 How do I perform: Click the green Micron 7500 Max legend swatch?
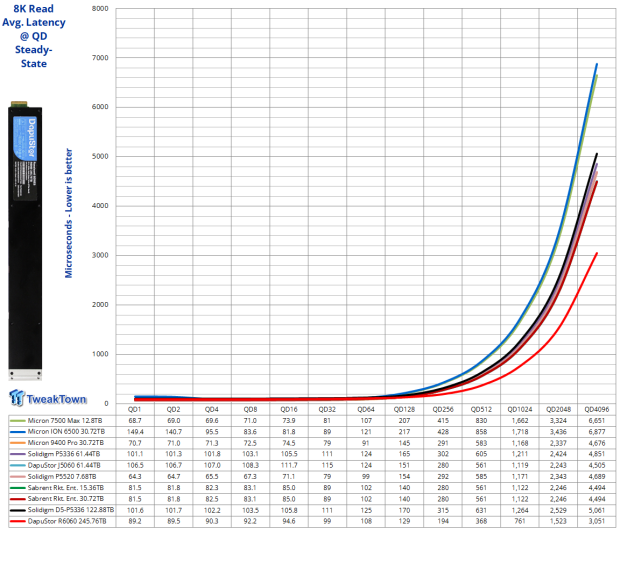[17, 421]
